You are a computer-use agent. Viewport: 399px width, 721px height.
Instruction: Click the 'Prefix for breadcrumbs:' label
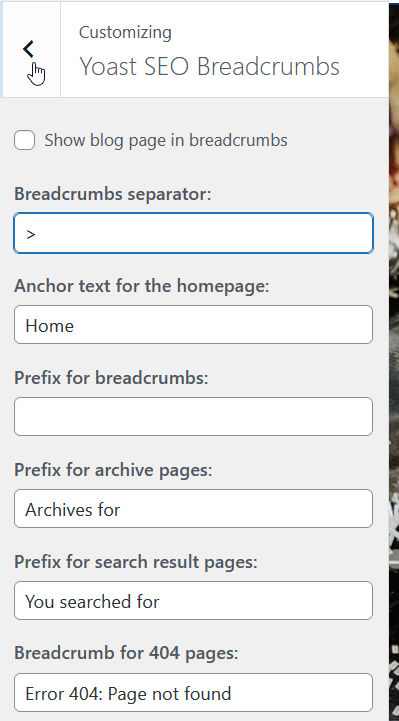pos(111,378)
